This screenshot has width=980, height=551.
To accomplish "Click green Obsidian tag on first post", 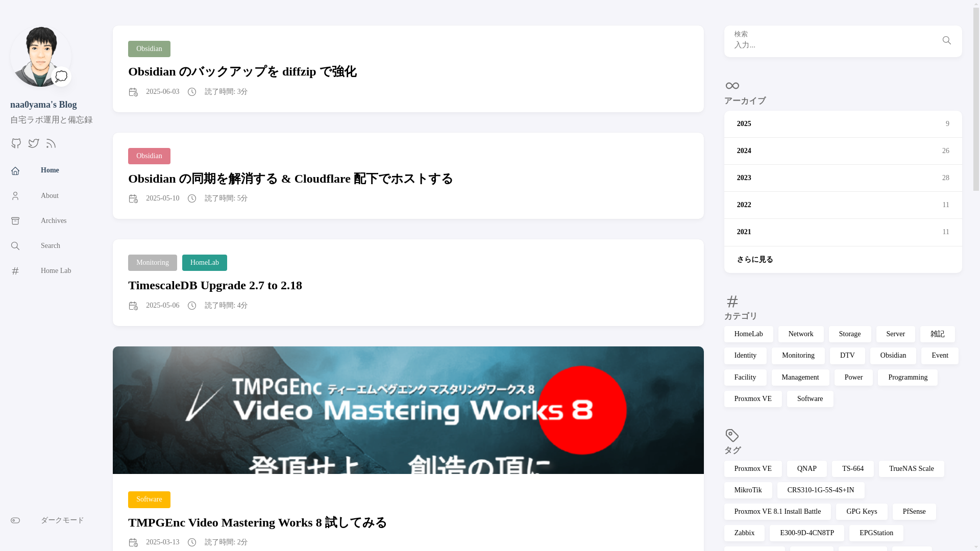I will 149,49.
